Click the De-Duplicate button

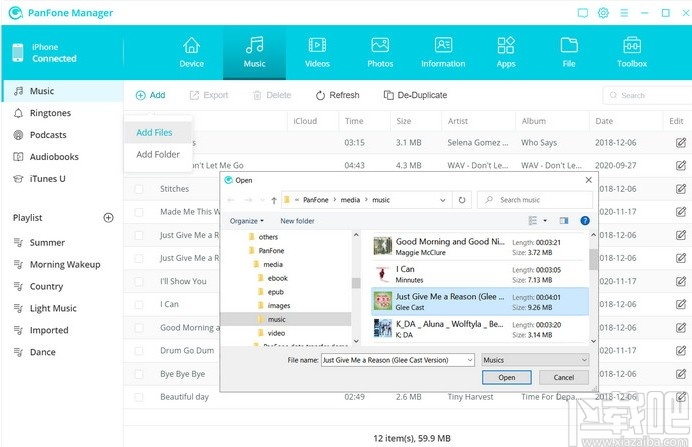click(415, 95)
